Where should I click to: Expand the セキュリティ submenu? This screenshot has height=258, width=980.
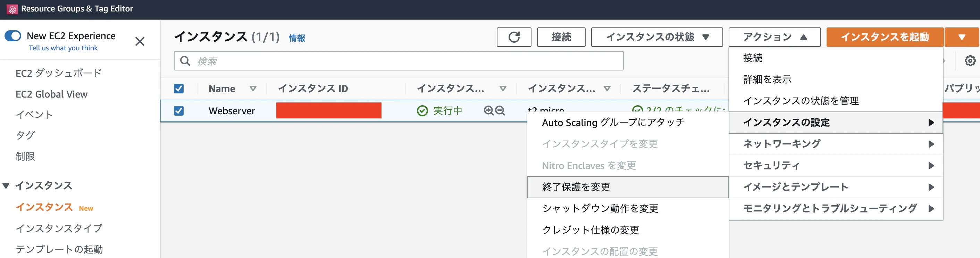pos(836,166)
